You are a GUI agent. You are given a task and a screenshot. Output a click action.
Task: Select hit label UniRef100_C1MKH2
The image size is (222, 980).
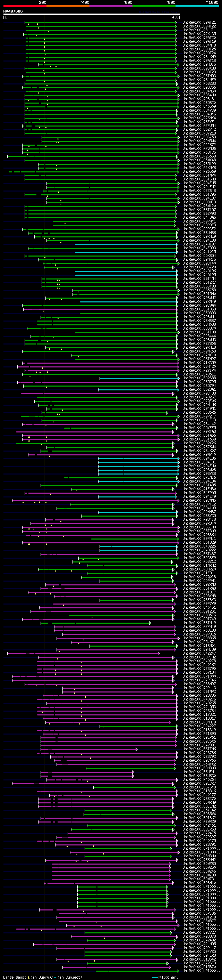coord(199,566)
